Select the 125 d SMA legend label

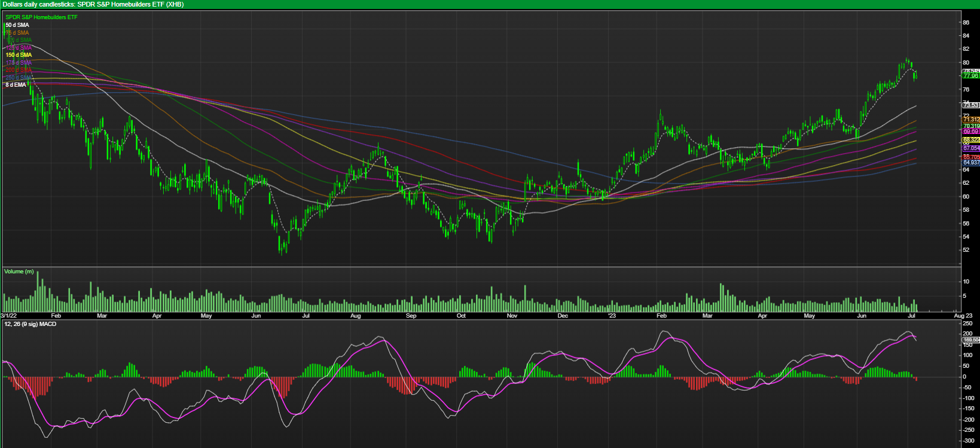point(19,48)
